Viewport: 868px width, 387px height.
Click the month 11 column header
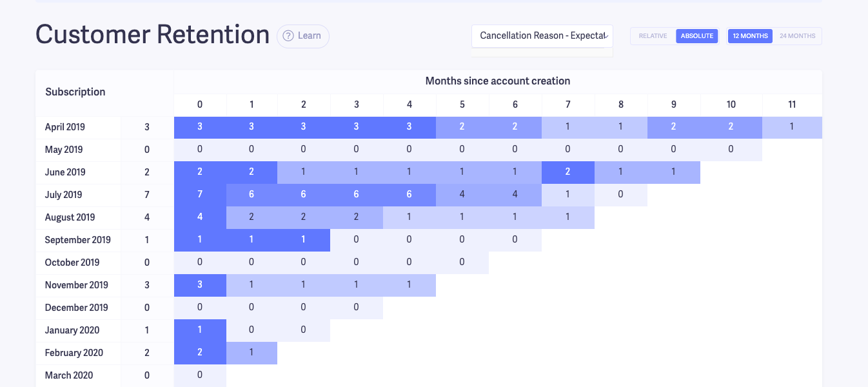click(x=791, y=104)
